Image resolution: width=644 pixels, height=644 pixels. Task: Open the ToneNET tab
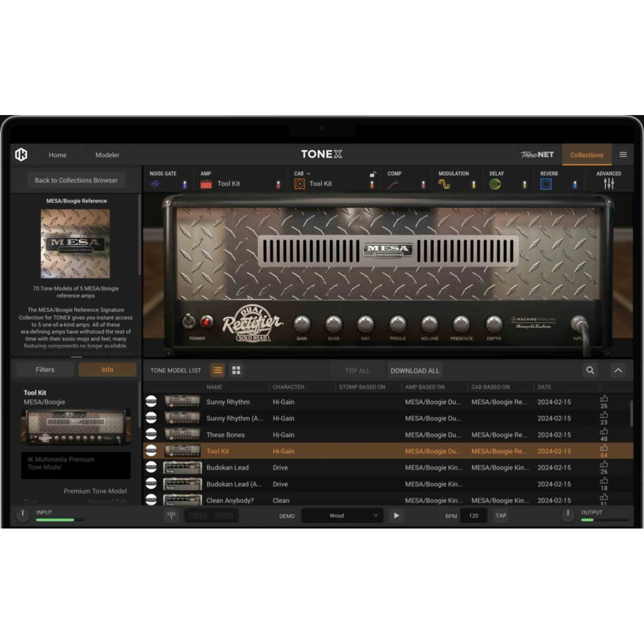click(537, 155)
